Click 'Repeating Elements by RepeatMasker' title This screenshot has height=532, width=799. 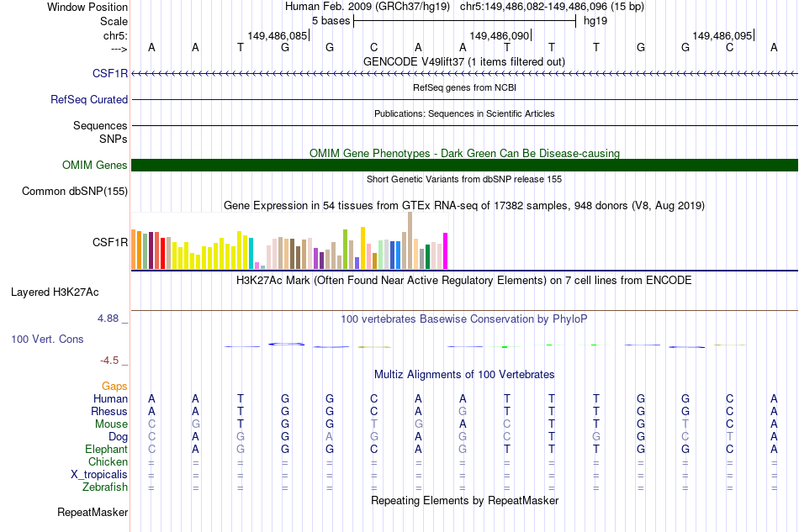(464, 500)
